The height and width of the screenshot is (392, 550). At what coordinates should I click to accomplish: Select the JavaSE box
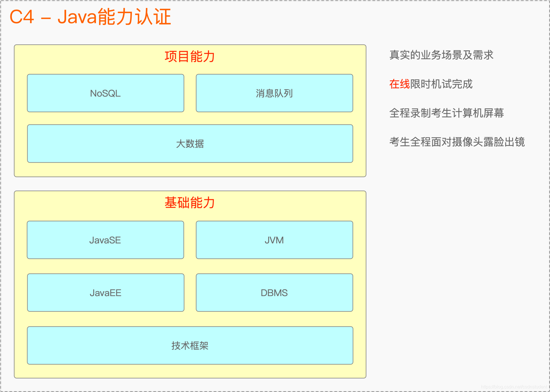coord(105,240)
